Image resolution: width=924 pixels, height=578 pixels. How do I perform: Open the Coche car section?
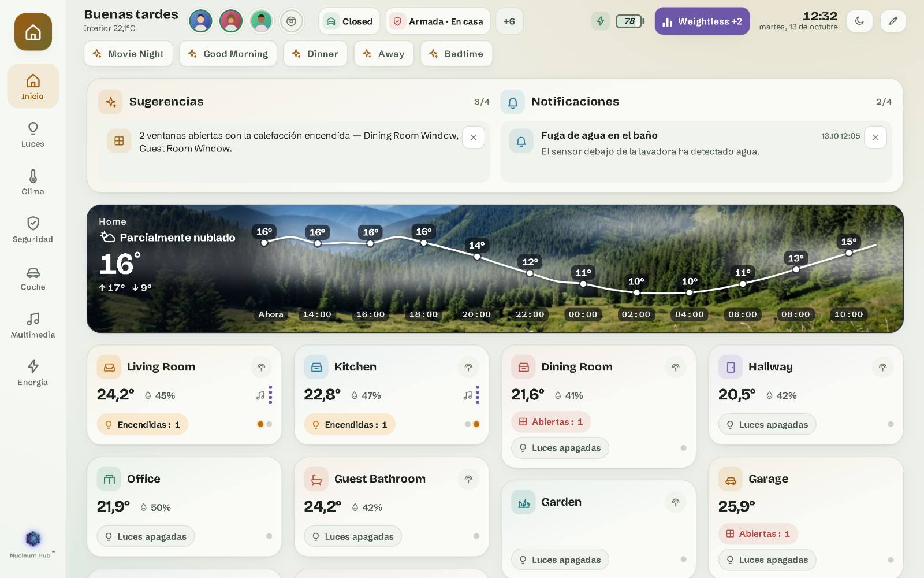(33, 277)
